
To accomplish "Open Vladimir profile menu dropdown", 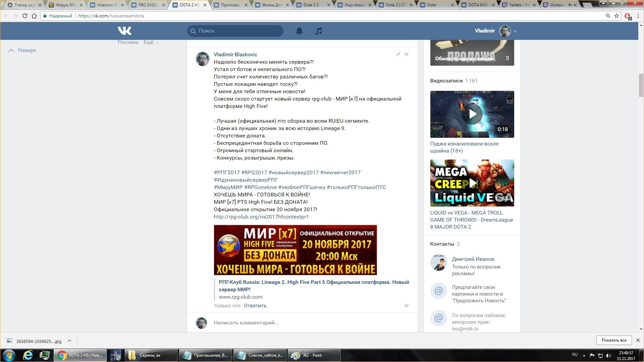I will click(515, 31).
